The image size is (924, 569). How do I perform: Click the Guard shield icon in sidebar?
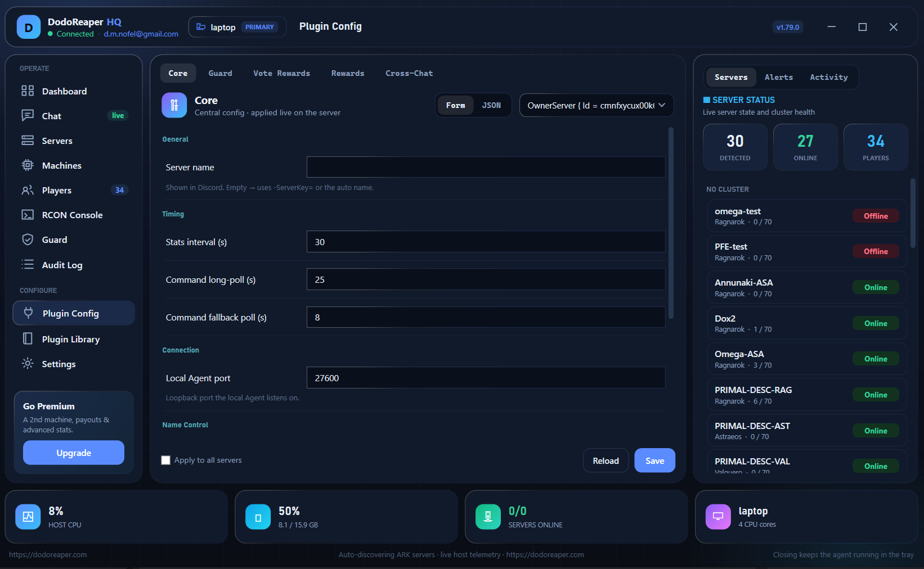pos(28,240)
